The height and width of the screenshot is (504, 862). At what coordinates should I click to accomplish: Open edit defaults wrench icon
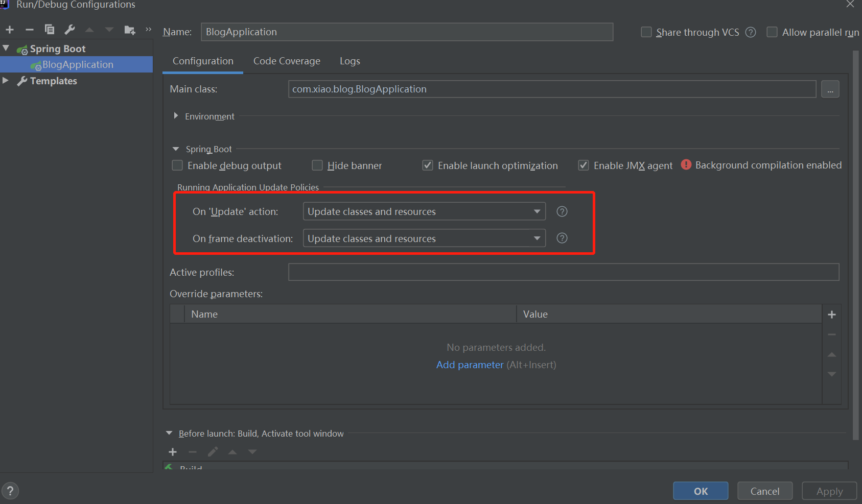(69, 30)
